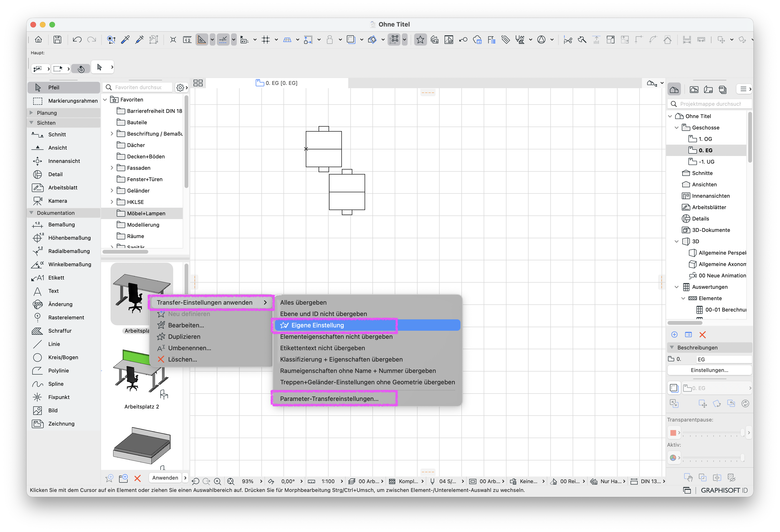The width and height of the screenshot is (780, 532).
Task: Select the Zeichnung drawing tool
Action: pos(64,424)
